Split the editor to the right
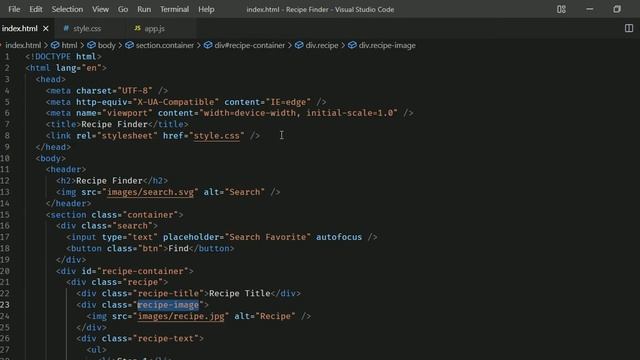640x360 pixels. 629,28
